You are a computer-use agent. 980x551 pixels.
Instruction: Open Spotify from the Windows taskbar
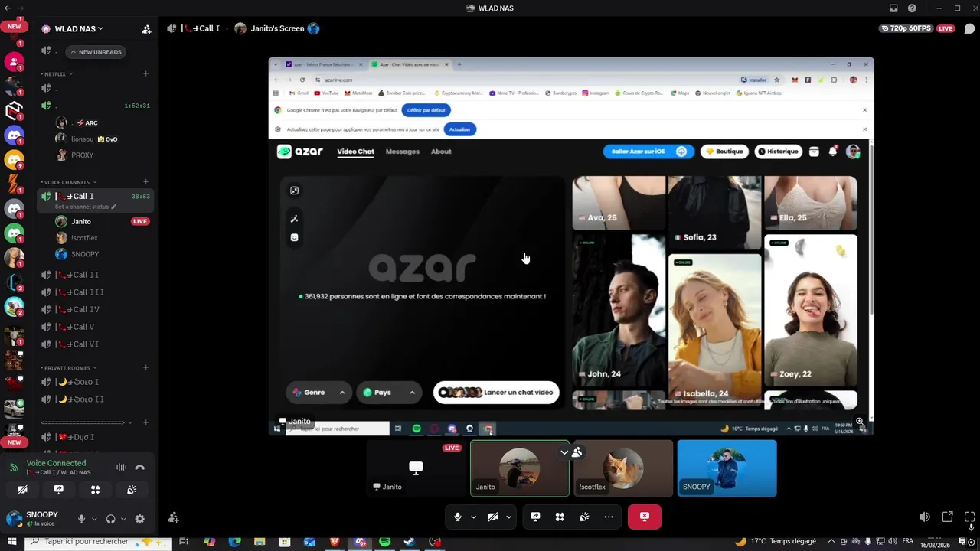[384, 542]
